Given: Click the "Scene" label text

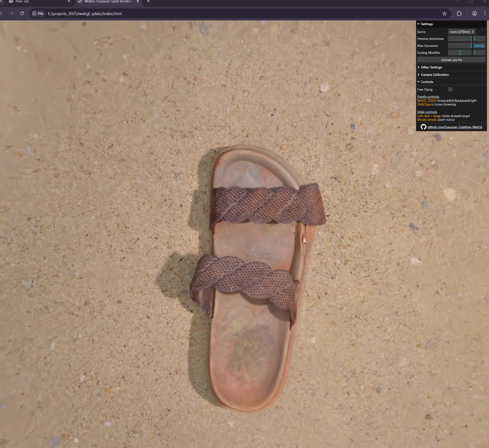Looking at the screenshot, I should tap(421, 32).
